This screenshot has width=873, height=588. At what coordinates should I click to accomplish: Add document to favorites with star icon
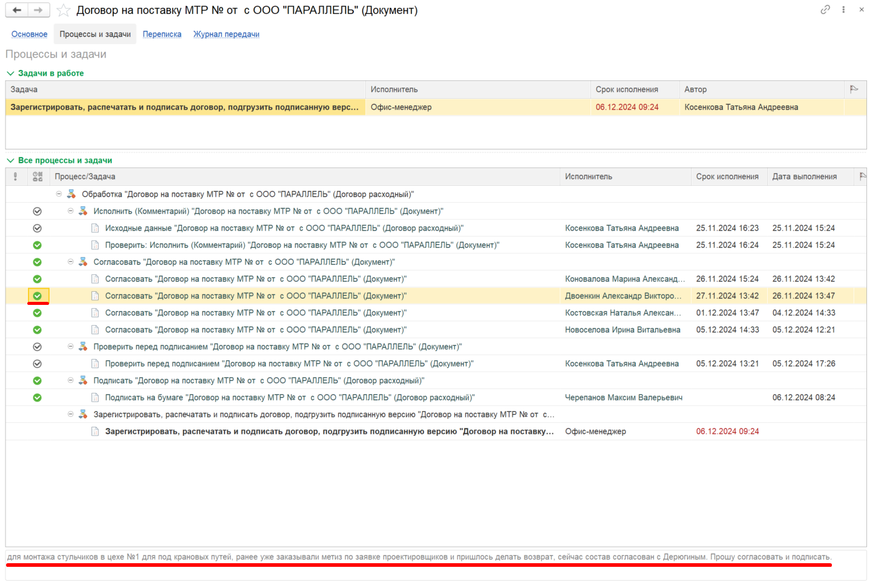point(63,10)
